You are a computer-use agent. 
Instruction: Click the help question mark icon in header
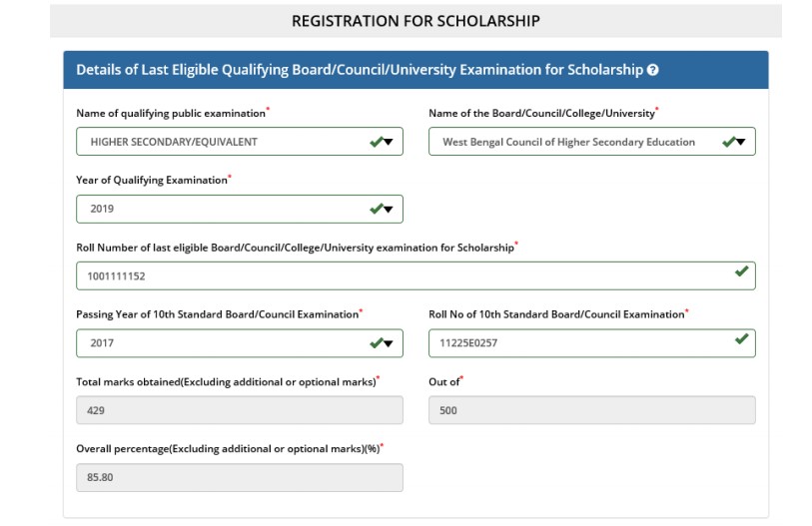click(x=652, y=70)
